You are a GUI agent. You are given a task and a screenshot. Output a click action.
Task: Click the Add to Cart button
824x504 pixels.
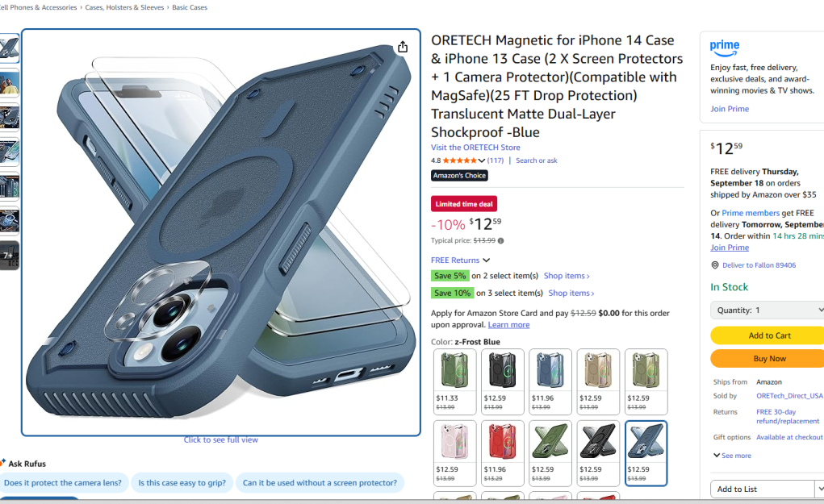pyautogui.click(x=768, y=335)
